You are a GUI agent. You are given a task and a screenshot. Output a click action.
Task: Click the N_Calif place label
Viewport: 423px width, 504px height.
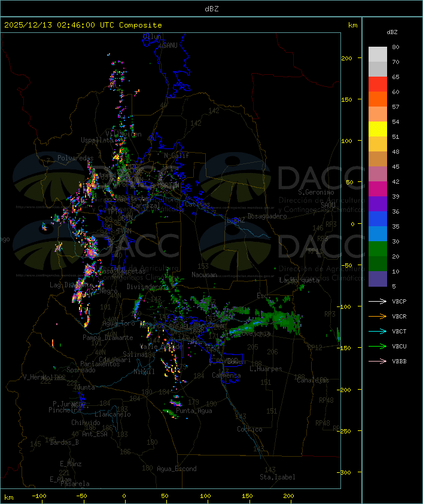176,156
